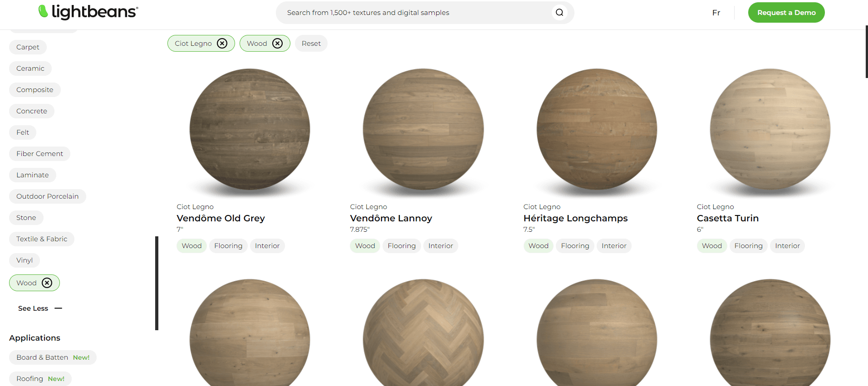Click Flooring tag under Vendôme Old Grey
The width and height of the screenshot is (868, 386).
point(228,246)
